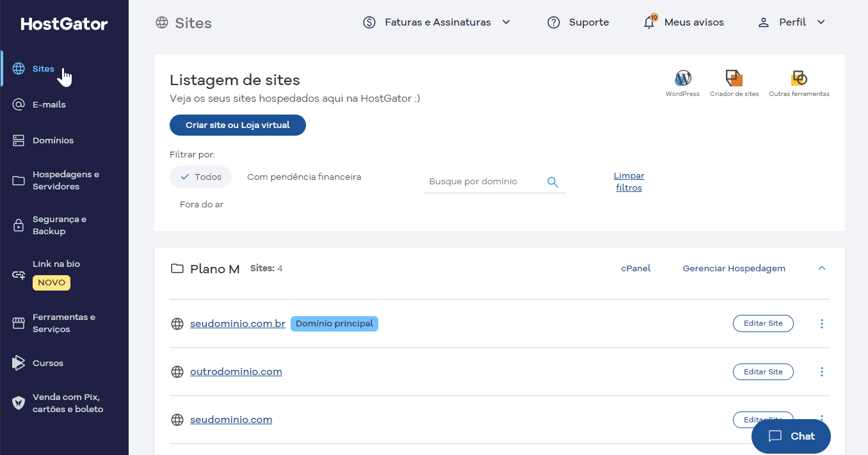Click the Meus avisos bell icon

tap(650, 22)
